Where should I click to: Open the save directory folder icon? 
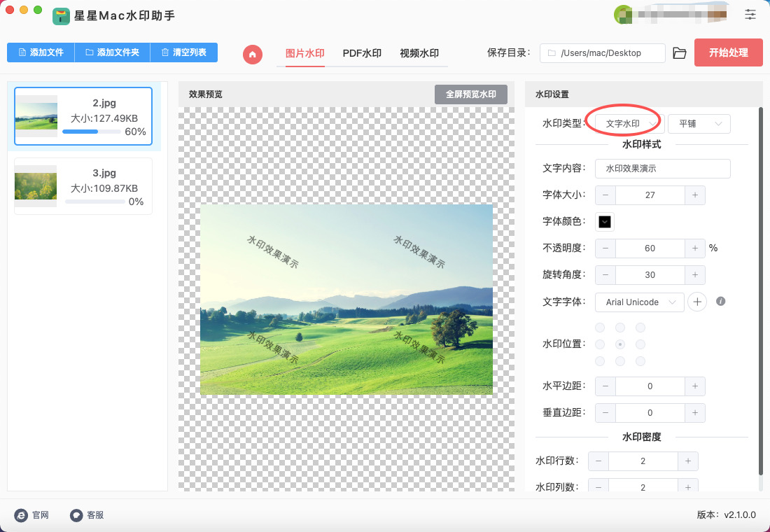coord(679,53)
